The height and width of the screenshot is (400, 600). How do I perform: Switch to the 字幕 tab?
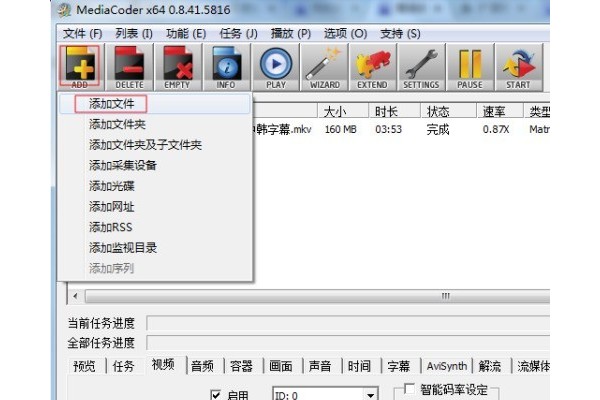(399, 366)
